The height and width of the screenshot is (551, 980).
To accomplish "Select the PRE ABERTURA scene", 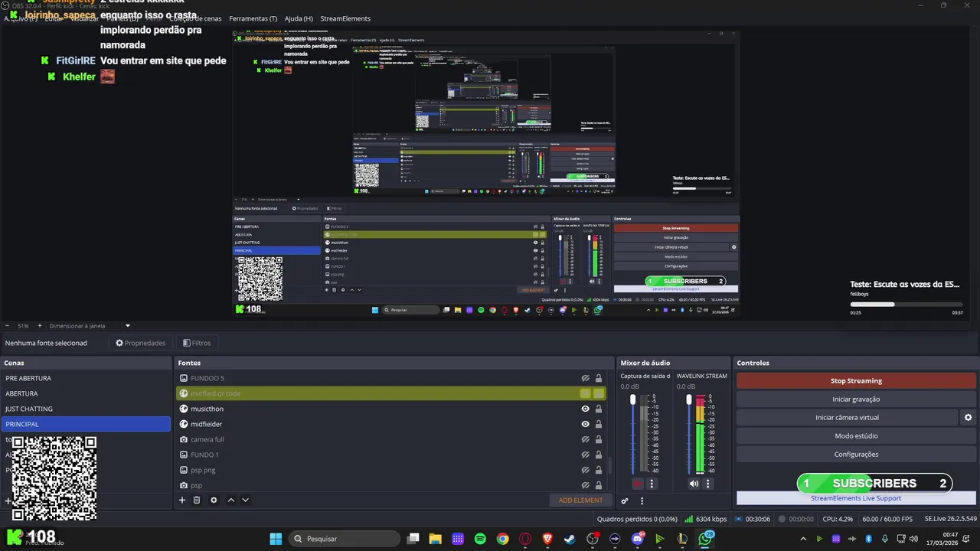I will (86, 378).
